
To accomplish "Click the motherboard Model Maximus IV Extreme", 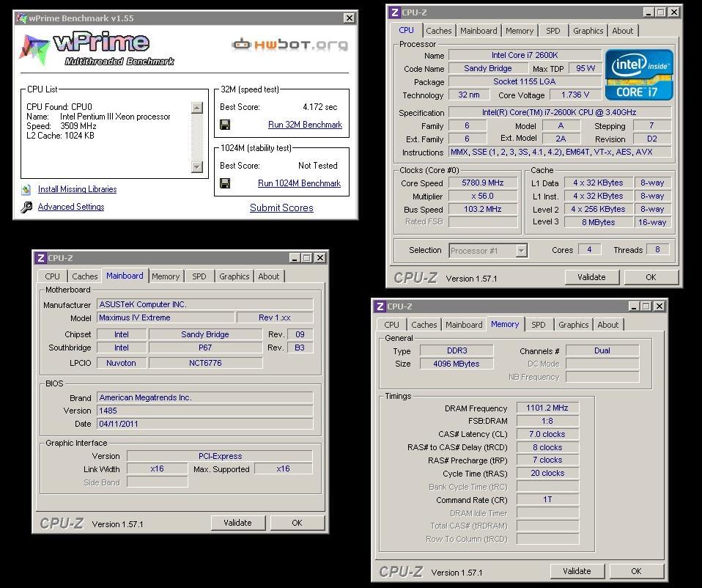I will [x=166, y=317].
